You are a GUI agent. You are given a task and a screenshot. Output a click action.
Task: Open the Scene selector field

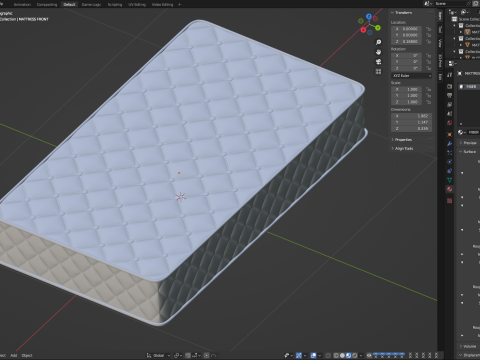[452, 4]
